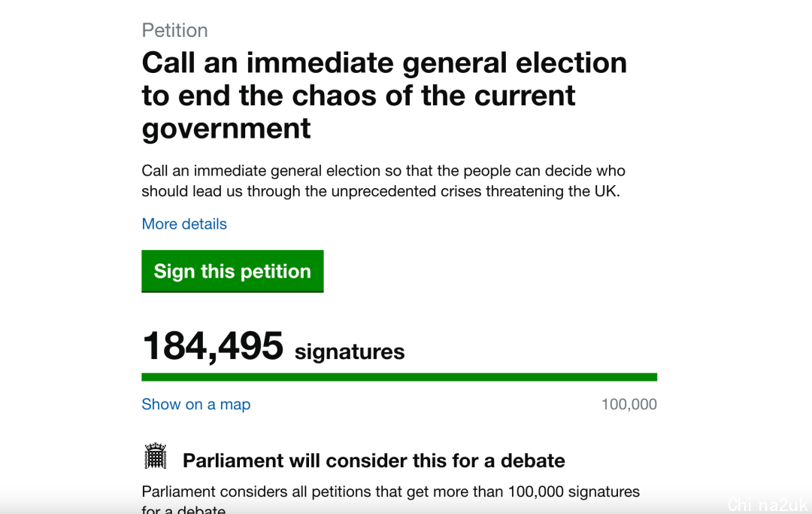The width and height of the screenshot is (812, 514).
Task: Click the 100,000 target number label
Action: (x=629, y=404)
